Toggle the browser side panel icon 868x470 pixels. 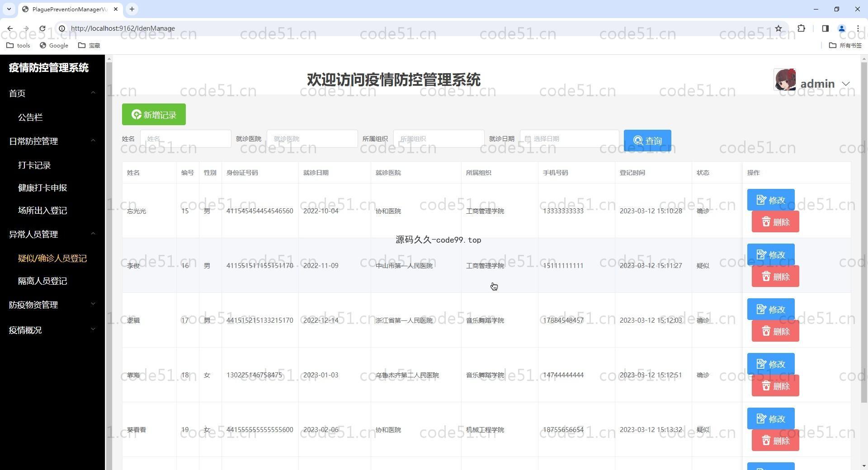[825, 28]
